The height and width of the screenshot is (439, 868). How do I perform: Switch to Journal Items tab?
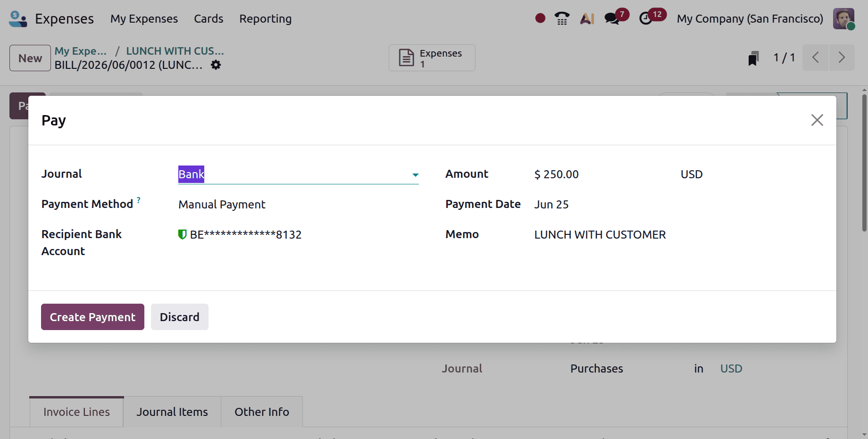coord(172,412)
